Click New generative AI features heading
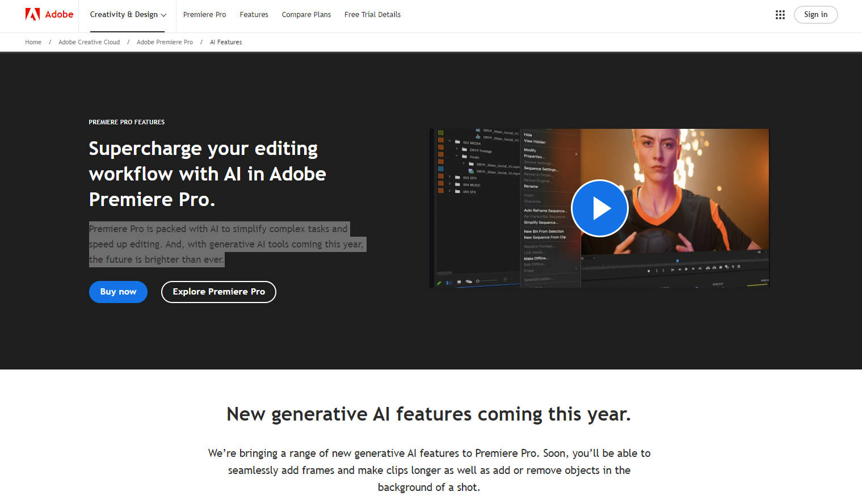Screen dimensions: 862x504 [x=428, y=414]
